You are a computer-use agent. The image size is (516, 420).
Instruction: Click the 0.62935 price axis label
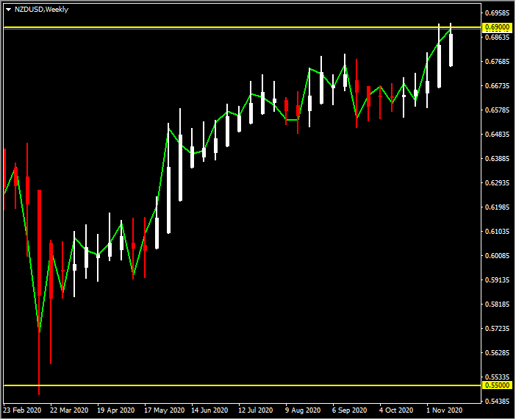pos(498,182)
